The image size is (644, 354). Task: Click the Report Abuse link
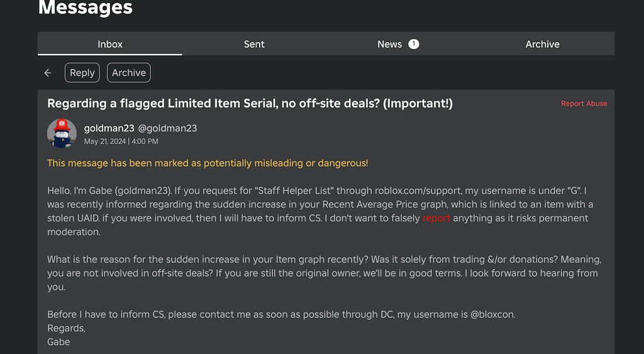(584, 104)
